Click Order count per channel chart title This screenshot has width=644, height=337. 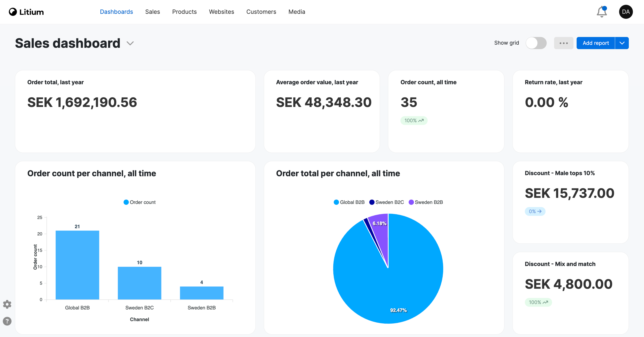[92, 173]
